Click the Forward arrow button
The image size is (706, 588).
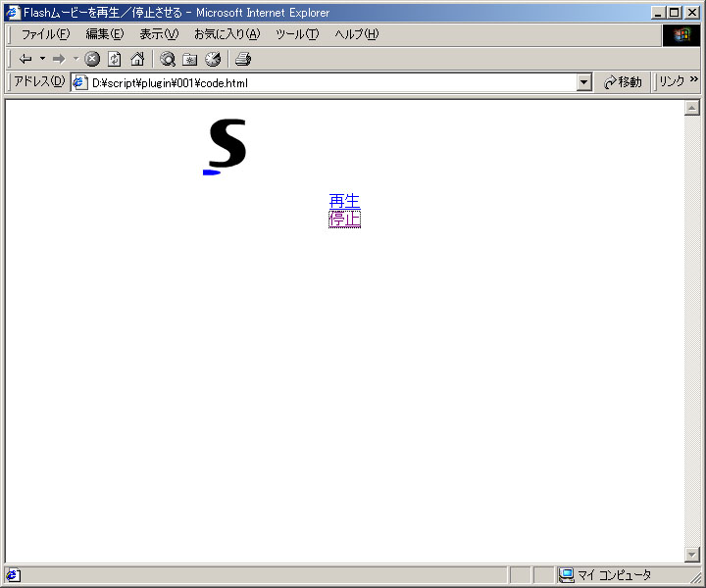click(x=59, y=59)
